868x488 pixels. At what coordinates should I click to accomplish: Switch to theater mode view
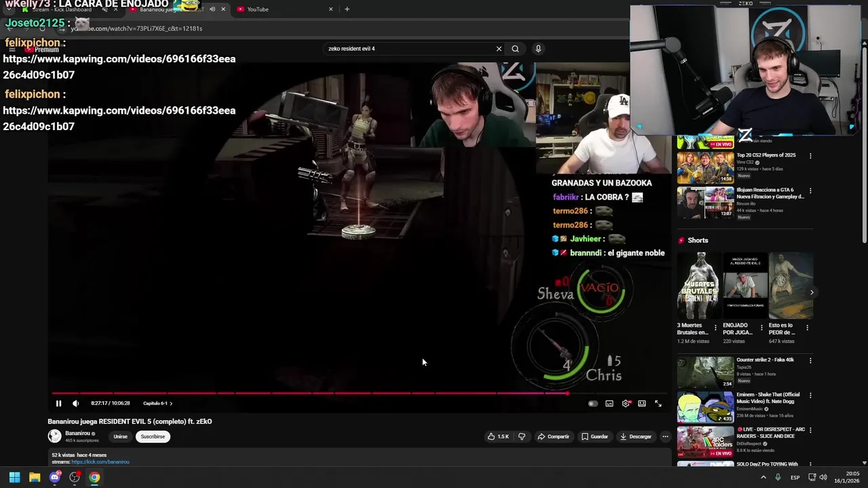coord(642,403)
